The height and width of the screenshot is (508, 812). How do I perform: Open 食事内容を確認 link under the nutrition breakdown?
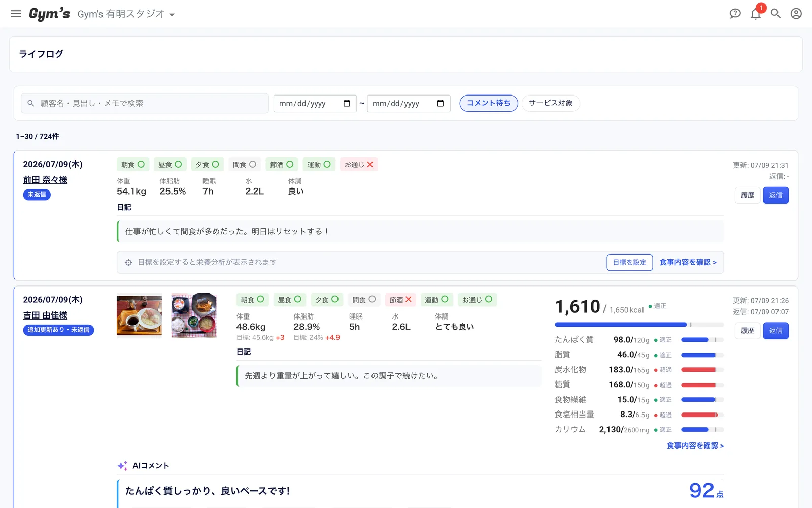[695, 446]
